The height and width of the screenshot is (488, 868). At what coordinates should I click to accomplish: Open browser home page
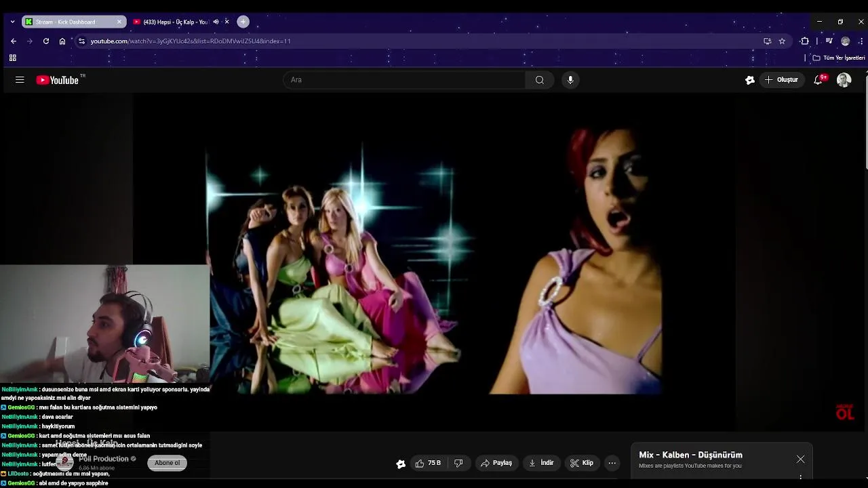point(62,41)
